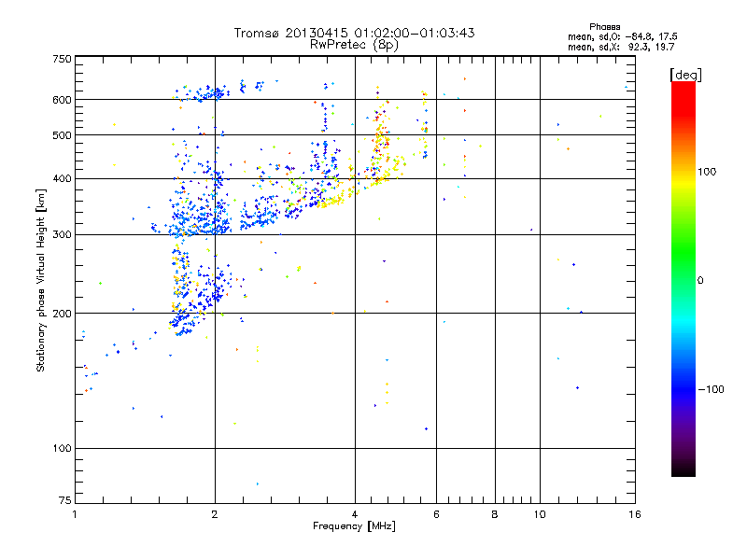Click the x-axis tick label '2'
This screenshot has height=560, width=747.
click(215, 514)
